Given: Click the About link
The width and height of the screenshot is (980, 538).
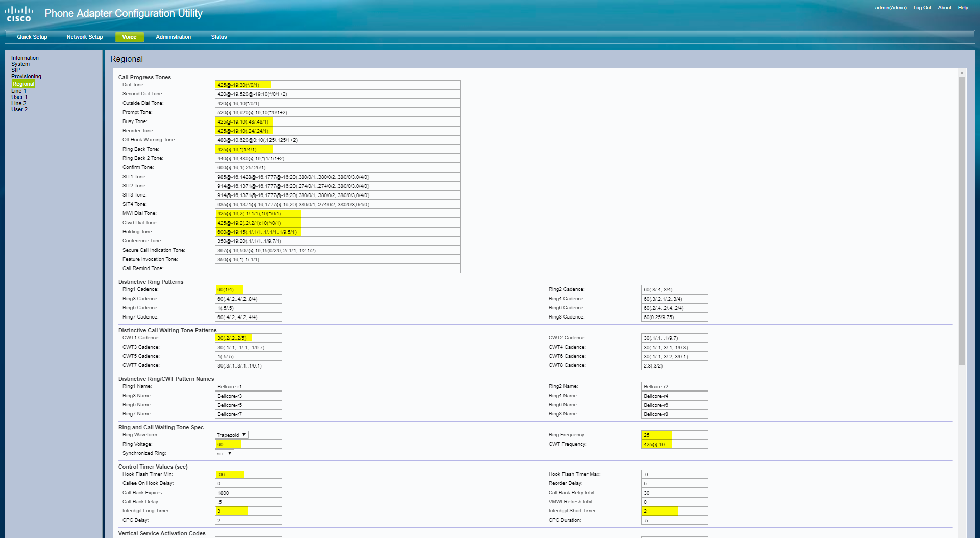Looking at the screenshot, I should point(944,8).
